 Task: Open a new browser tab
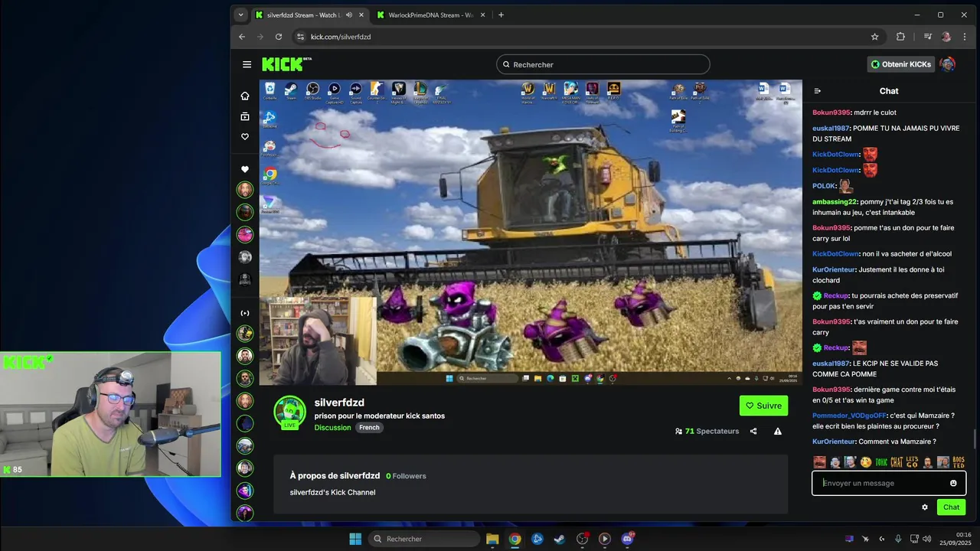pyautogui.click(x=501, y=15)
